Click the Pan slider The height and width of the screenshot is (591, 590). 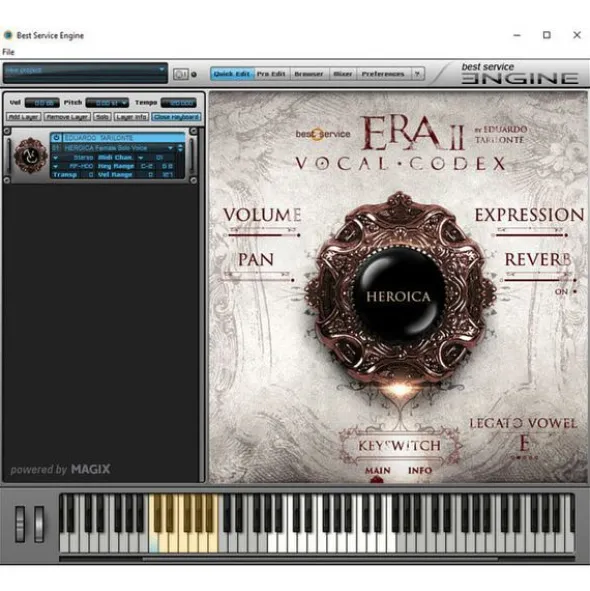tap(258, 280)
